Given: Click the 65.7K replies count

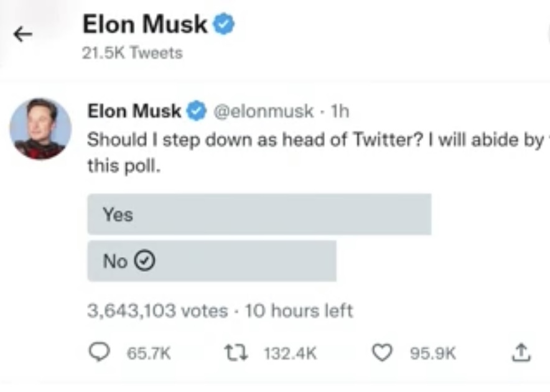Looking at the screenshot, I should tap(148, 353).
